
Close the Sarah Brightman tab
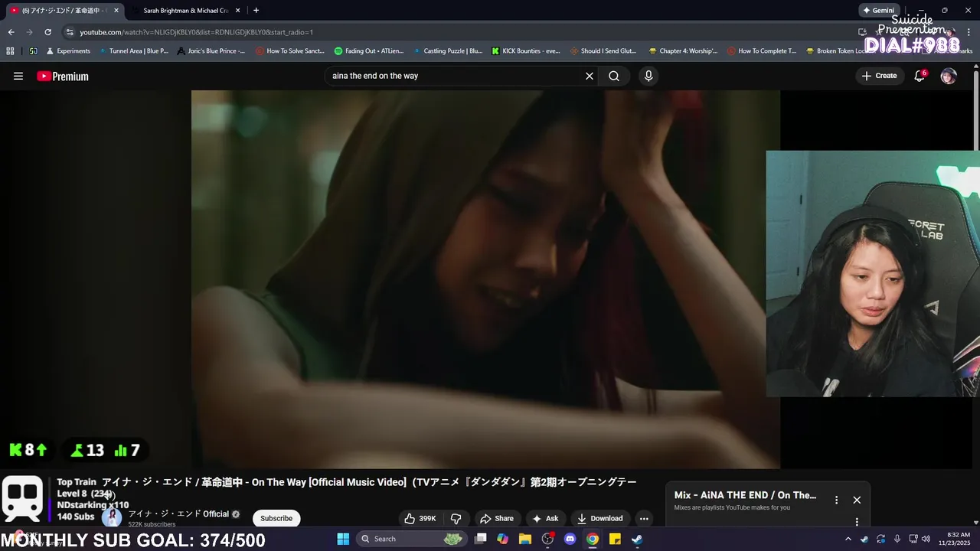(x=237, y=11)
